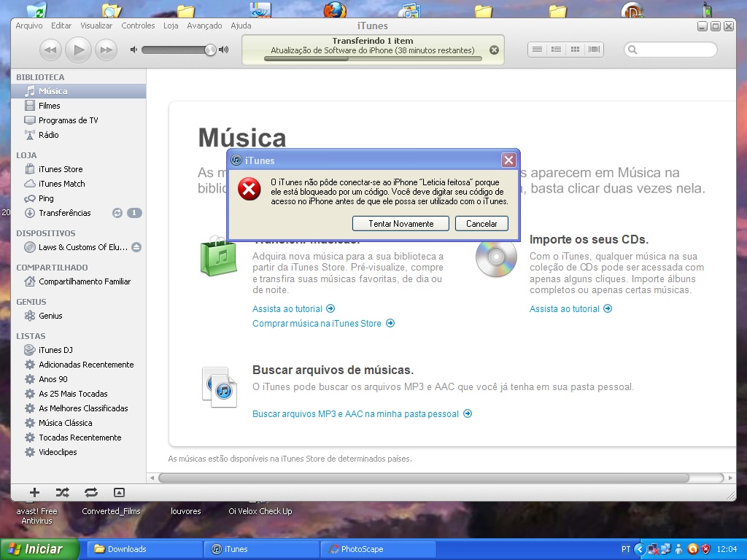This screenshot has height=560, width=747.
Task: Click the transfer progress bar
Action: pos(373,59)
